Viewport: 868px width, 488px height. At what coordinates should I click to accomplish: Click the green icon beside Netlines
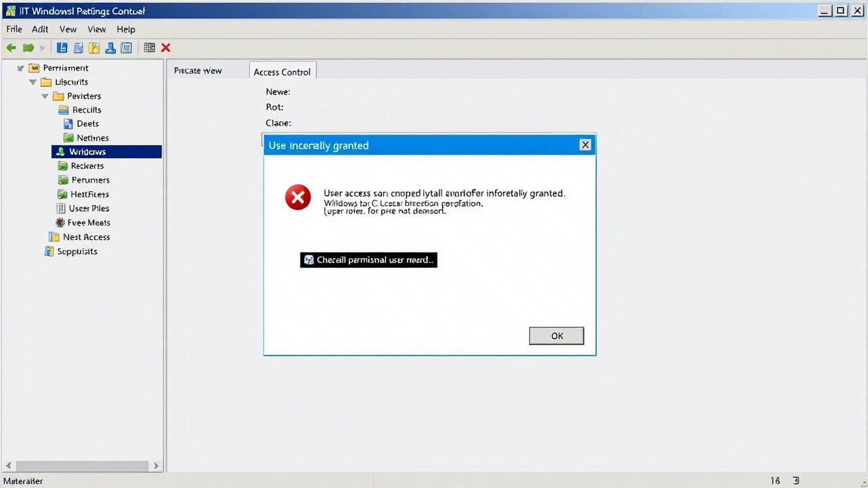(68, 138)
